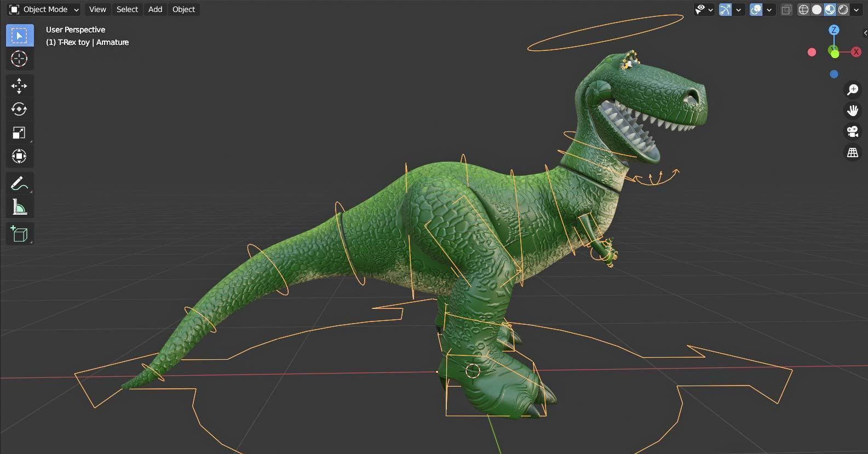
Task: Click the 'User Perspective' label
Action: click(76, 30)
